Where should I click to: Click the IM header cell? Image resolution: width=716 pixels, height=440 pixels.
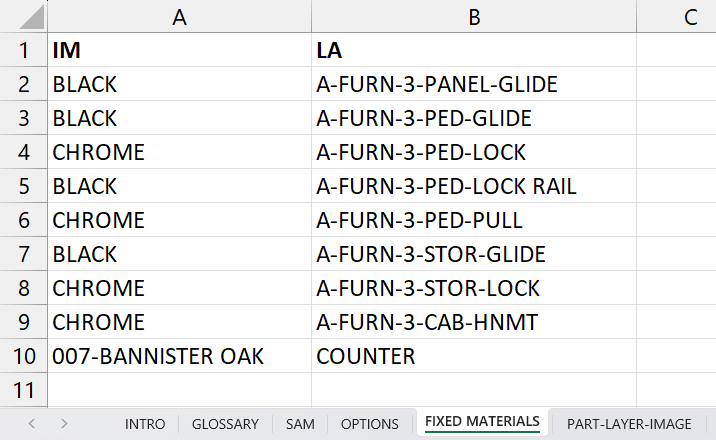(x=179, y=50)
